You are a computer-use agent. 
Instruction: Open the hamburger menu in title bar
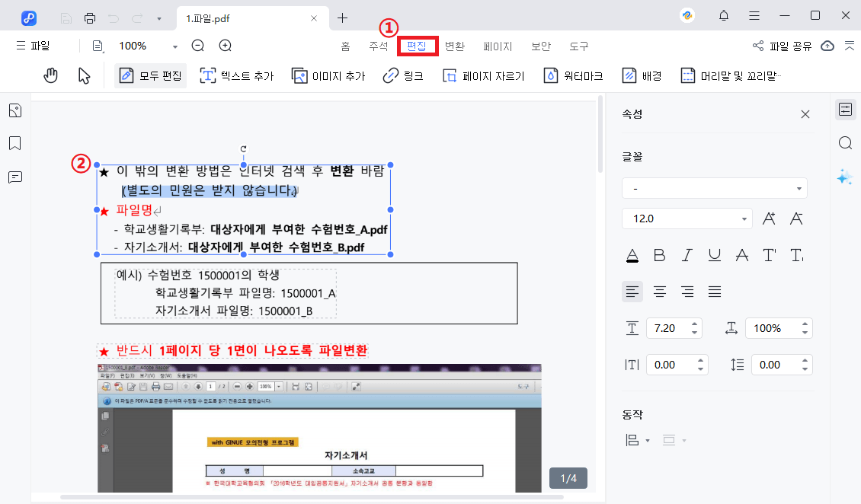754,16
